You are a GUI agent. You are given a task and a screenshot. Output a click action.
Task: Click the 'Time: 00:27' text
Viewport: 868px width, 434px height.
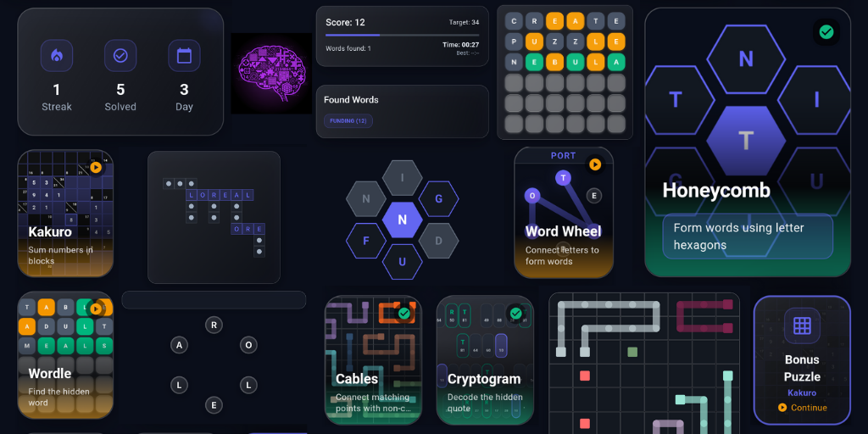click(x=460, y=45)
